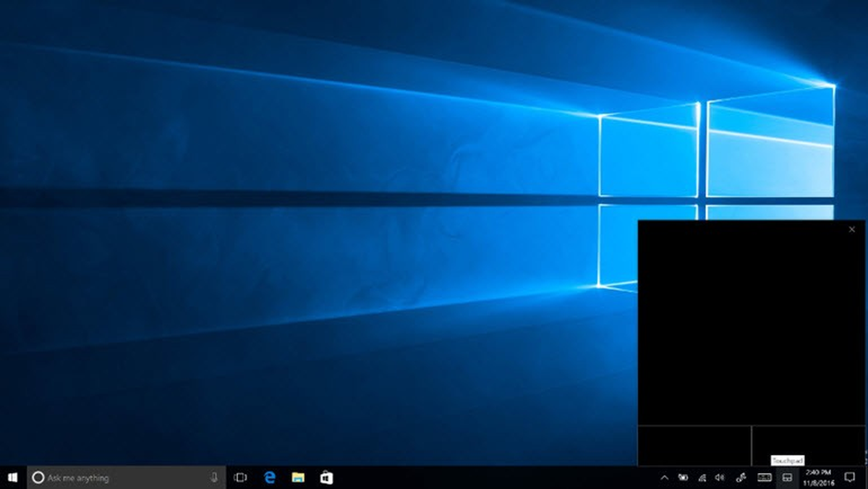Close the virtual touchpad window
868x489 pixels.
click(852, 229)
